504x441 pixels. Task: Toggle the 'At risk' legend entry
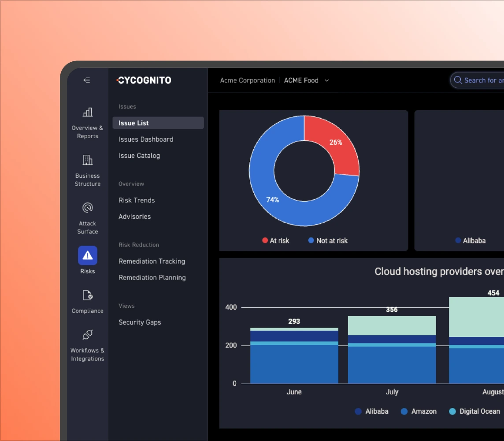(x=275, y=240)
